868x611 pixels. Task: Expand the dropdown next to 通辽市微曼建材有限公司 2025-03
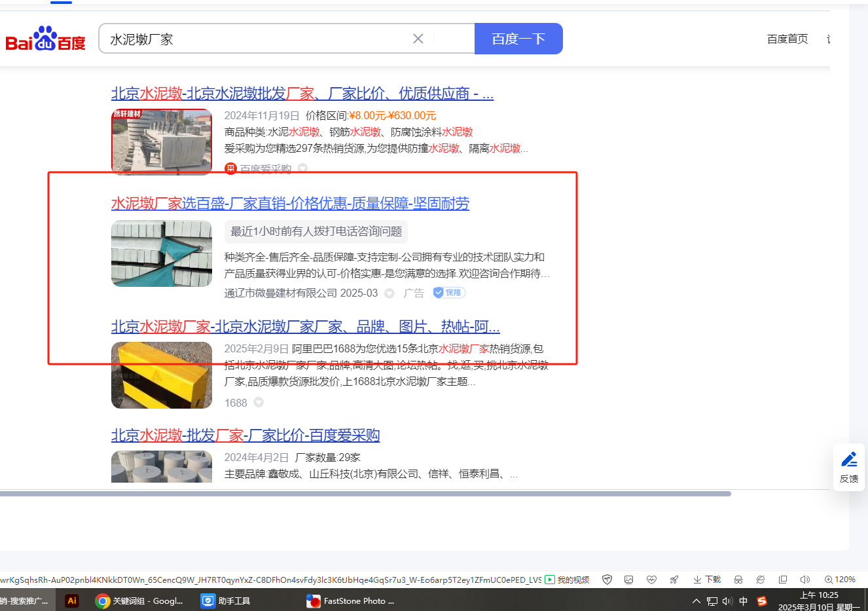coord(389,293)
